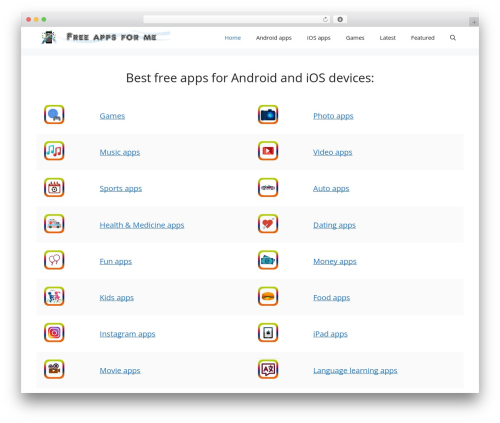Screen dimensions: 500x423
Task: Click the Language learning apps icon
Action: pos(268,369)
